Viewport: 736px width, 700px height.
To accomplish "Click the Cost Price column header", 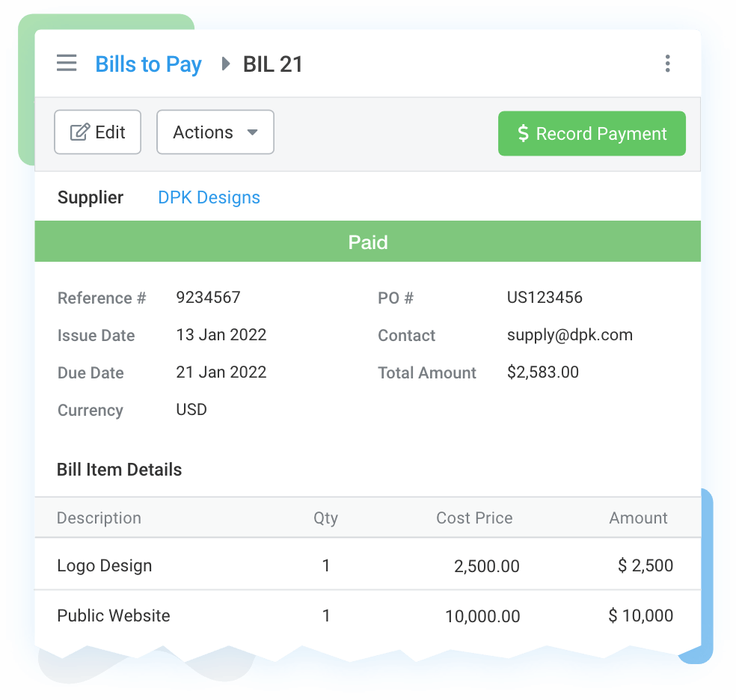I will [x=474, y=518].
